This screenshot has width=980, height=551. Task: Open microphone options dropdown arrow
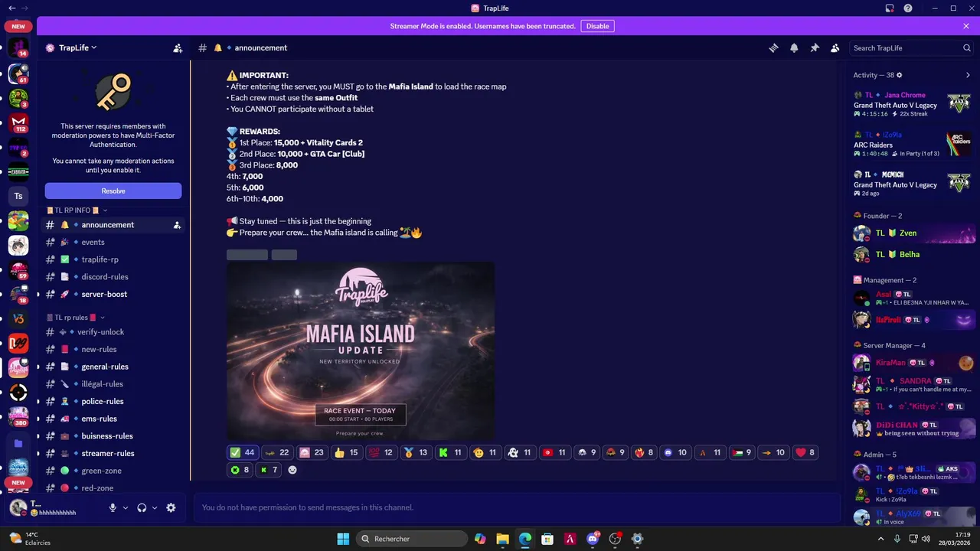[126, 507]
